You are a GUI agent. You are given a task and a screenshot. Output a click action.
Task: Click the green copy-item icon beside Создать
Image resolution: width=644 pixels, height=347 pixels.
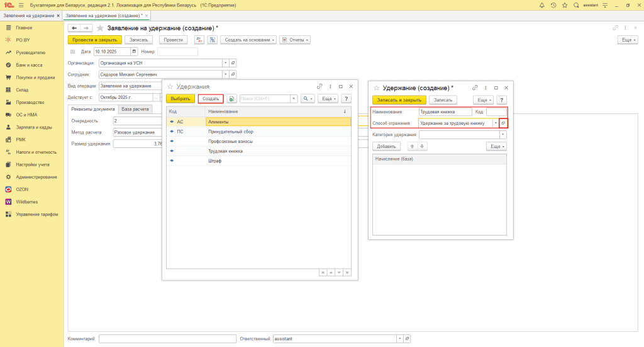tap(231, 99)
